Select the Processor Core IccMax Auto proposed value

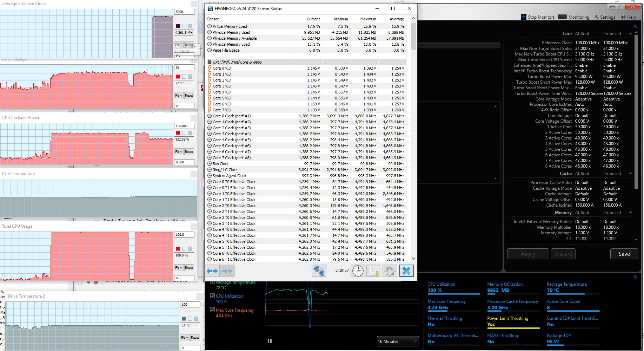pyautogui.click(x=608, y=104)
